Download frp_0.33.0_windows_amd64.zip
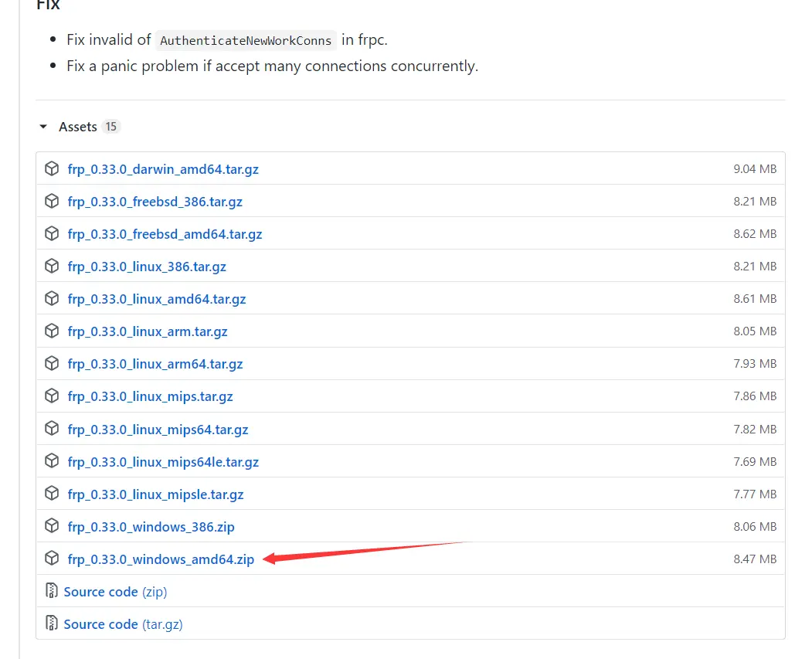Screen dimensions: 812x659 (161, 559)
